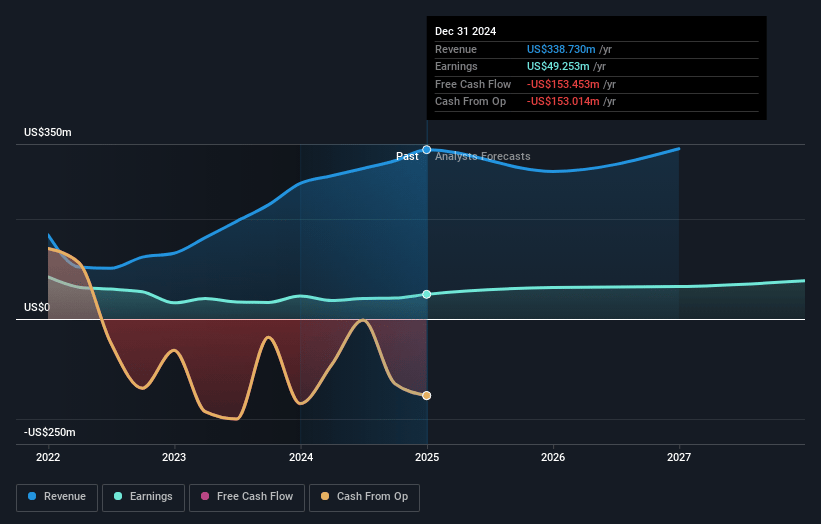Click the 2022 x-axis label
Viewport: 821px width, 524px height.
[48, 457]
